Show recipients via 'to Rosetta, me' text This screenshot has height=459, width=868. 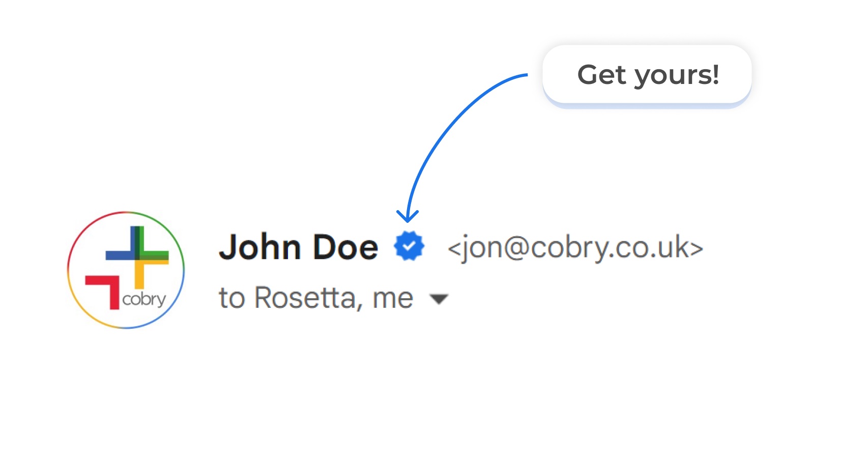(x=316, y=298)
